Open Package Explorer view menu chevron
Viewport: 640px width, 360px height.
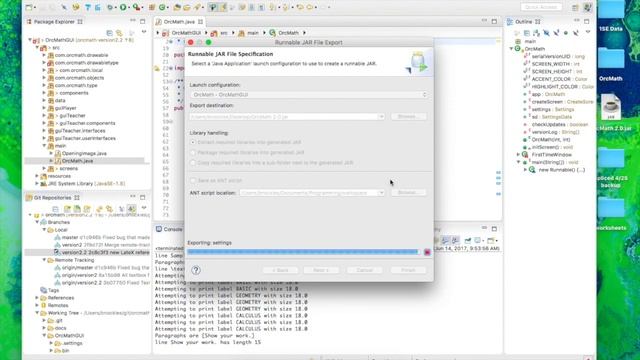(144, 32)
